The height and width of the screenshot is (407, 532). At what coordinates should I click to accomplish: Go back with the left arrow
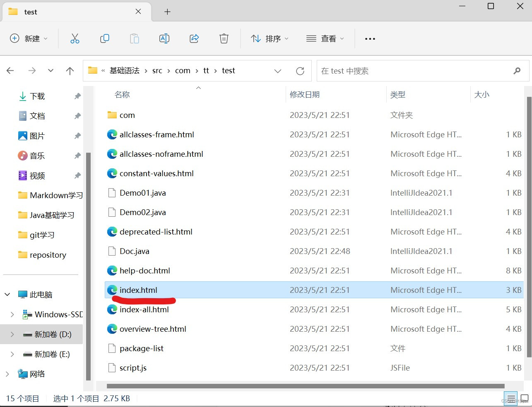click(11, 71)
